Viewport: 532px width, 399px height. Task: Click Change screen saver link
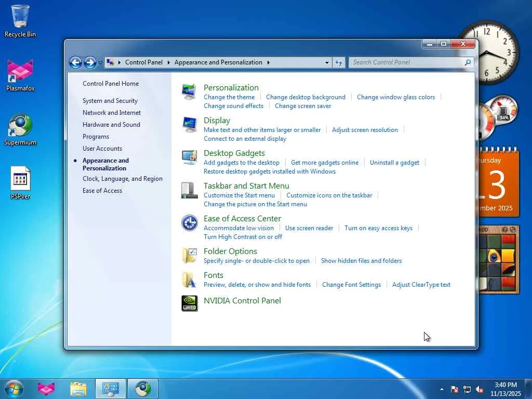tap(303, 106)
